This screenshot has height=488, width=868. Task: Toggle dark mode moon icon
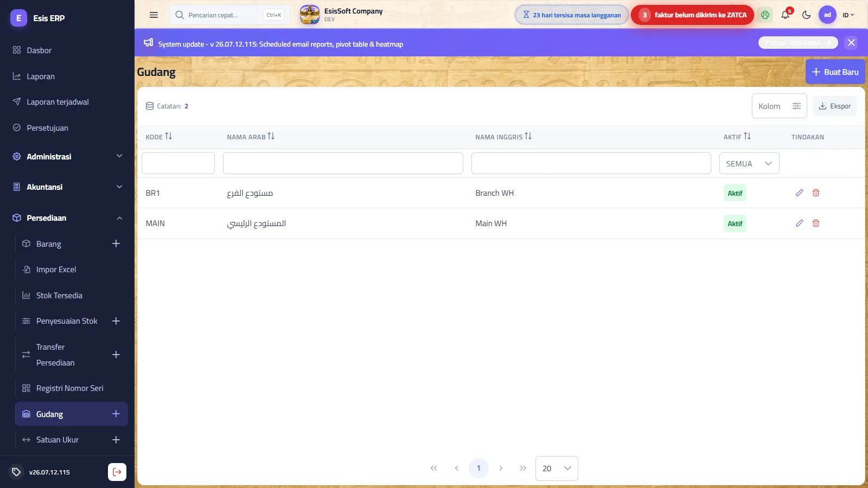tap(806, 15)
